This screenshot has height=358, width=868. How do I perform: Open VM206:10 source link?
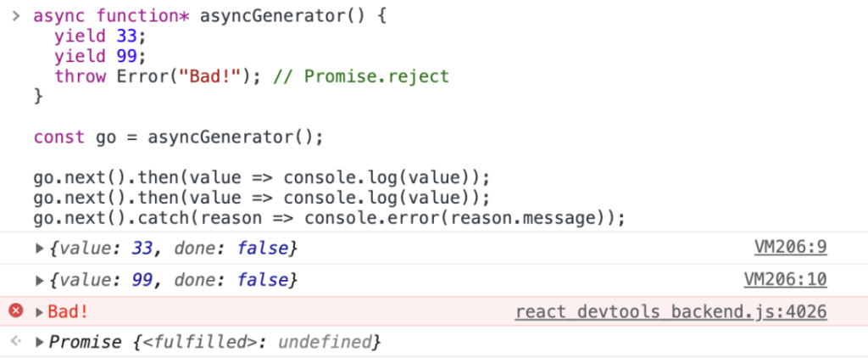786,279
